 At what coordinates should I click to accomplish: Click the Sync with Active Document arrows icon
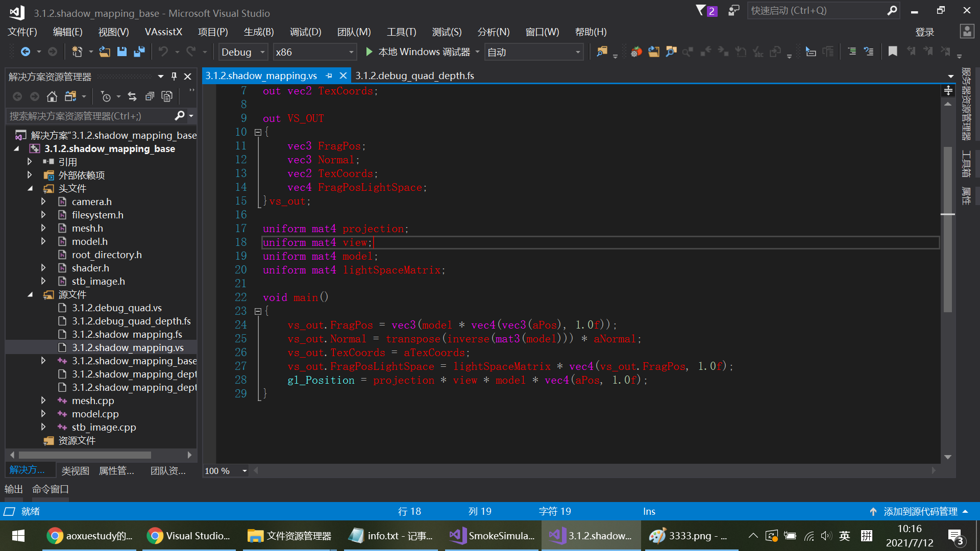[132, 96]
